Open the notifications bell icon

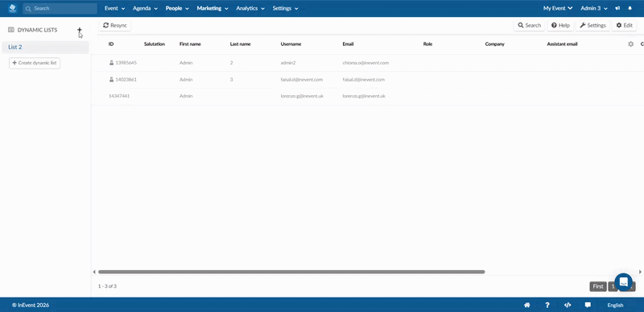(x=630, y=8)
